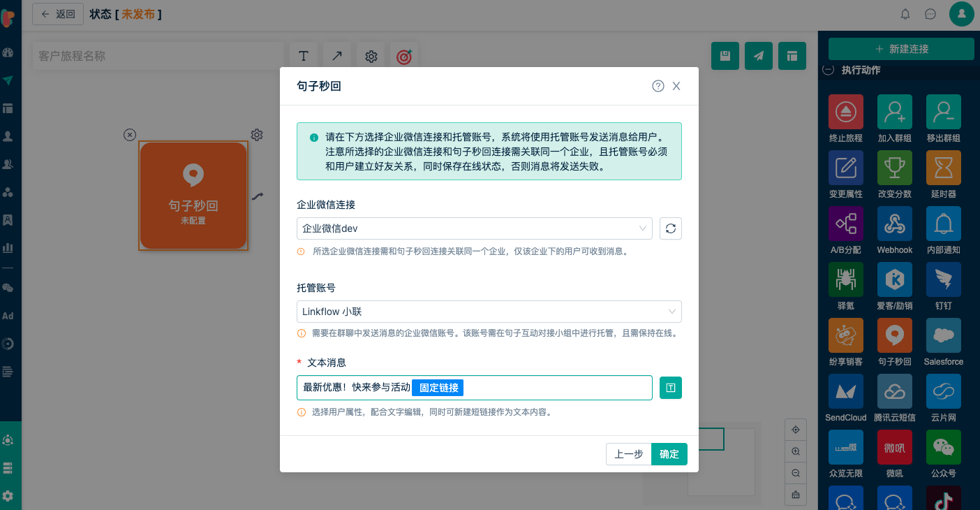
Task: Click the refresh icon beside 企业微信连接
Action: pos(671,228)
